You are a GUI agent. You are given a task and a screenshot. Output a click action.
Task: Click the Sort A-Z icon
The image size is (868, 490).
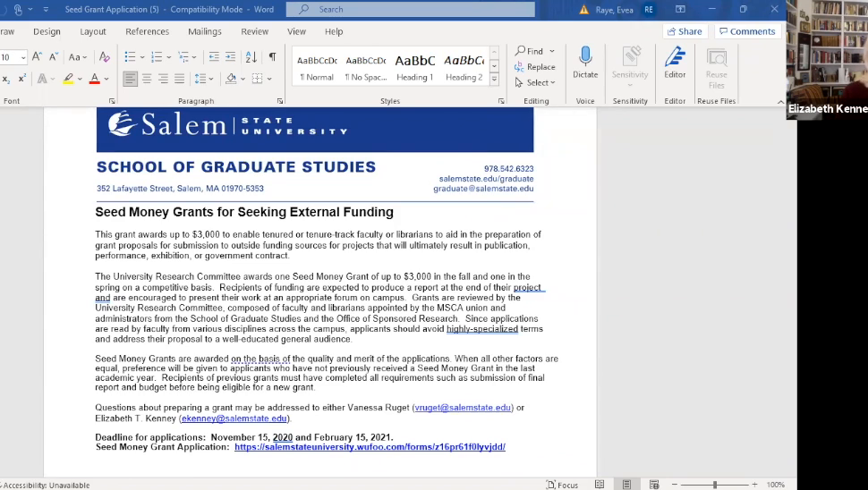click(x=251, y=57)
